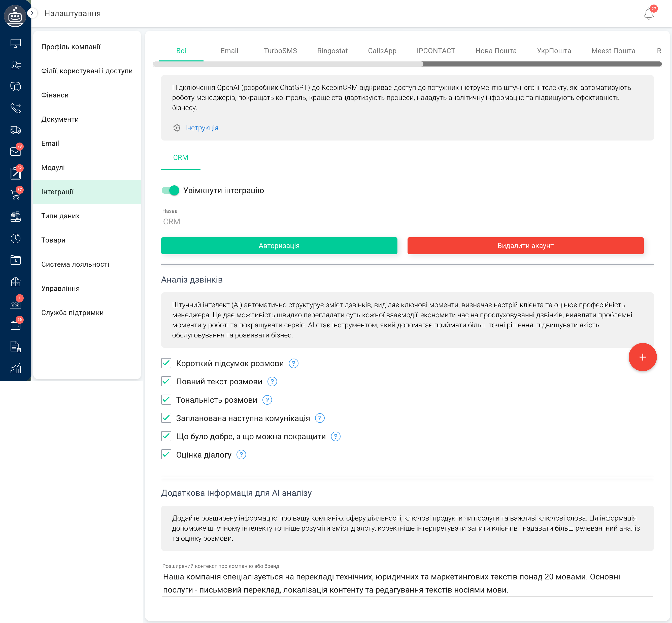672x623 pixels.
Task: Collapse the sidebar using the chevron near logo
Action: point(32,13)
